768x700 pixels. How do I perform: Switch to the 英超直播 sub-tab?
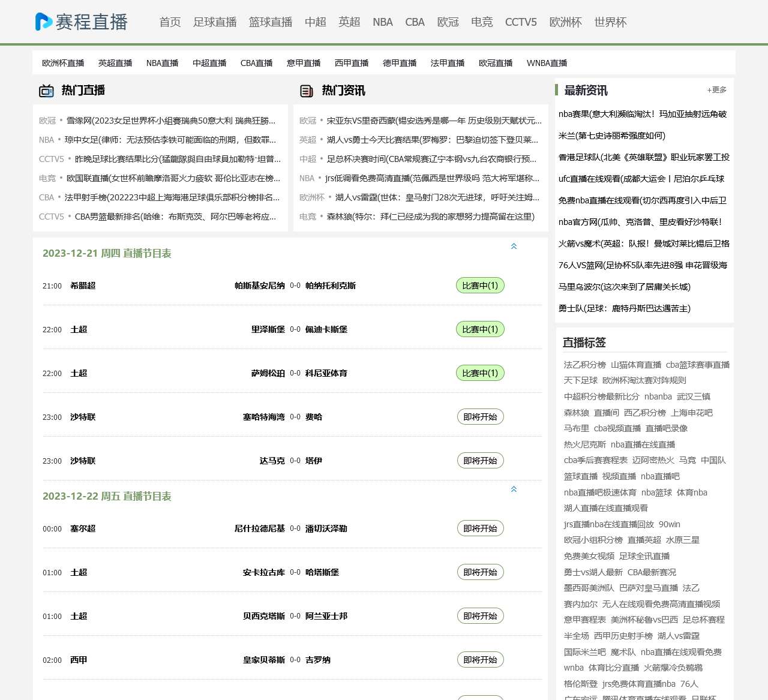point(115,63)
